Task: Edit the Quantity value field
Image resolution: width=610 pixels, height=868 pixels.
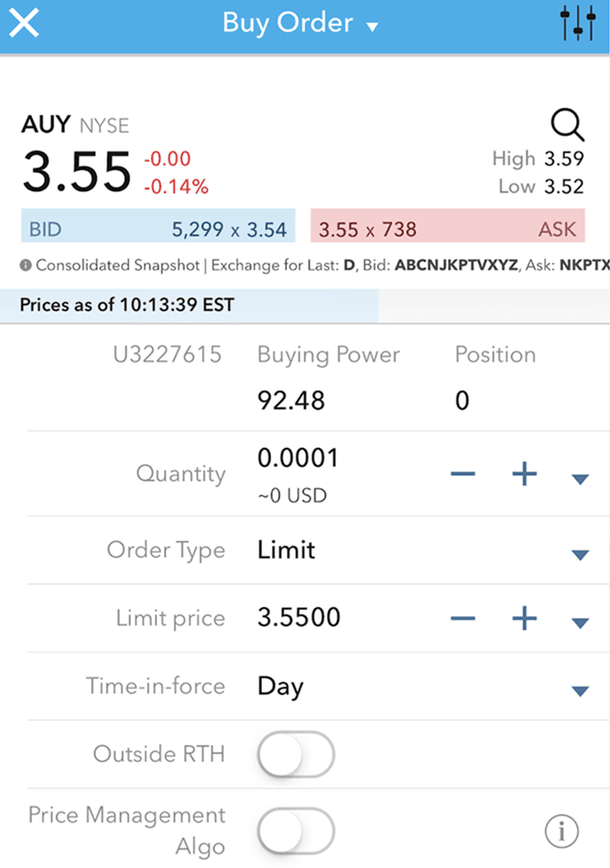Action: [x=299, y=458]
